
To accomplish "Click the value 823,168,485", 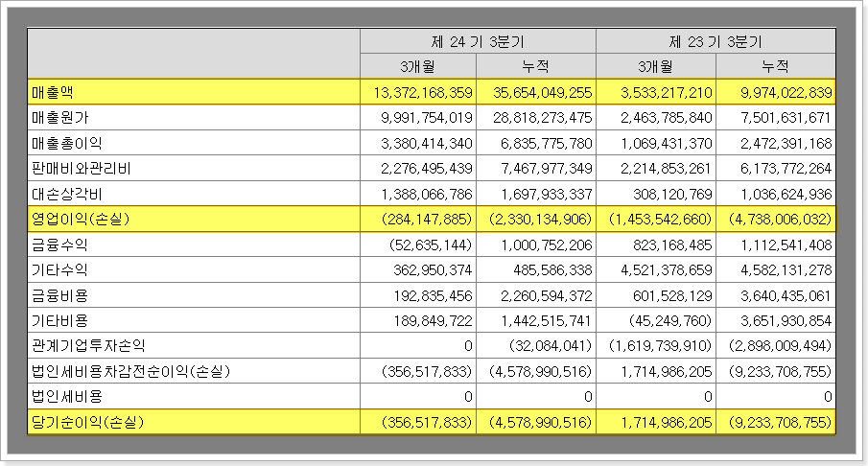I will [672, 245].
